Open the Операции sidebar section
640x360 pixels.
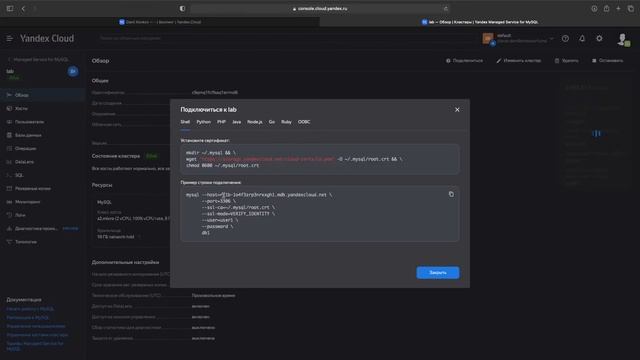tap(42, 149)
